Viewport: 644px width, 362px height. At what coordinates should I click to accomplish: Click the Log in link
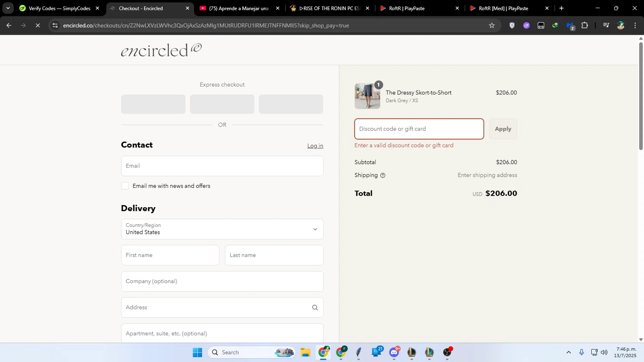[x=315, y=146]
